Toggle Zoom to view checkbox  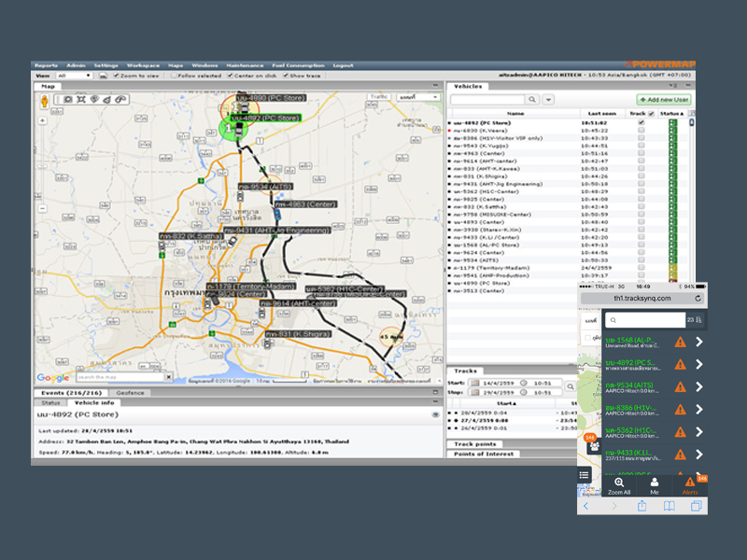tap(116, 76)
